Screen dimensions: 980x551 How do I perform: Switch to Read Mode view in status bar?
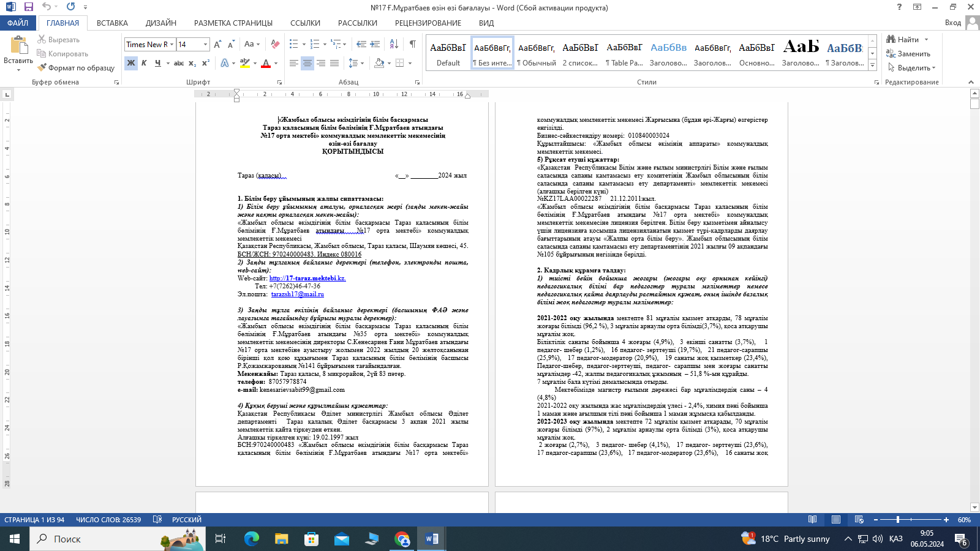812,520
